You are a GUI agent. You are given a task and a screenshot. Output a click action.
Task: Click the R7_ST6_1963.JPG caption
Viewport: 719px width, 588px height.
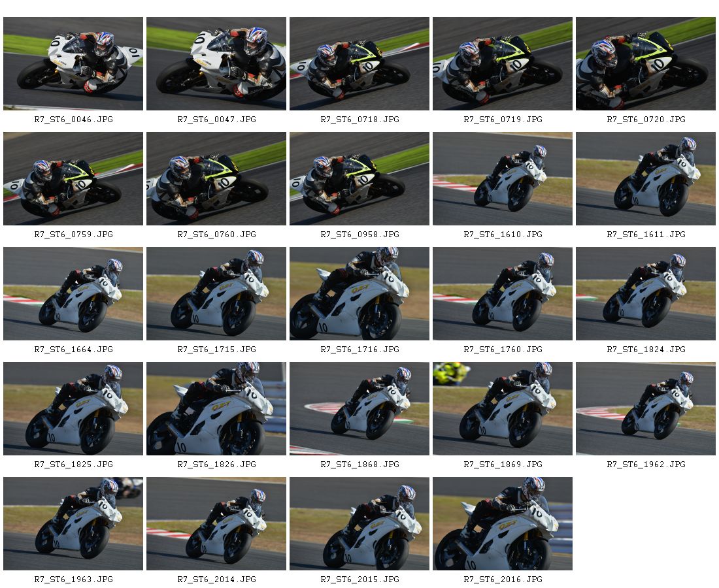[x=73, y=580]
